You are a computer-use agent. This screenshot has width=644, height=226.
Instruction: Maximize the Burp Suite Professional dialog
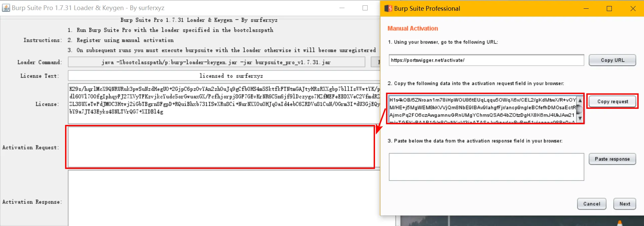[x=609, y=8]
